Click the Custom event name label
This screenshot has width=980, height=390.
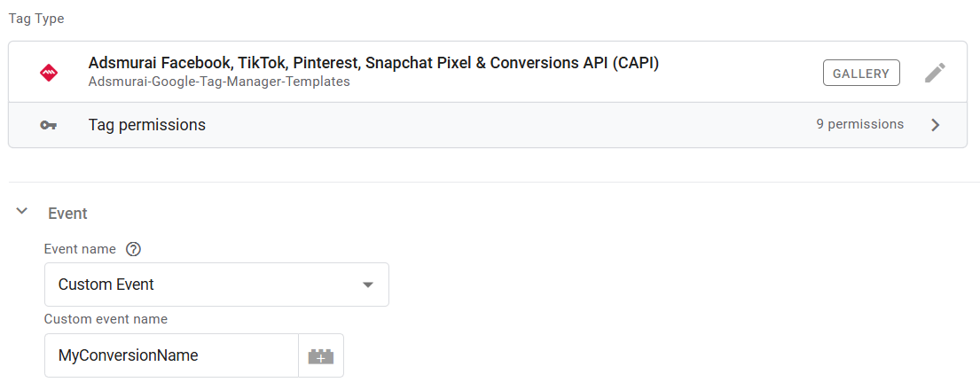[106, 319]
